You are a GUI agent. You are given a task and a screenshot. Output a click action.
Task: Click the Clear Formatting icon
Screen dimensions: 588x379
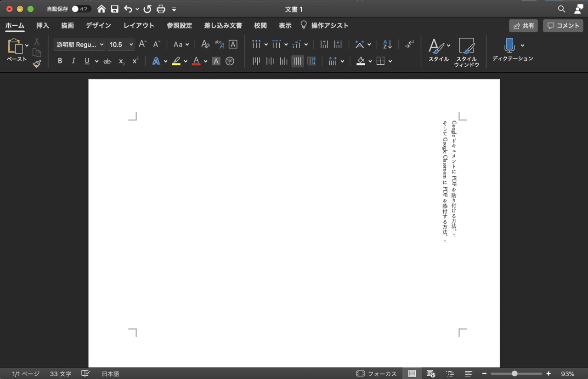[x=205, y=44]
